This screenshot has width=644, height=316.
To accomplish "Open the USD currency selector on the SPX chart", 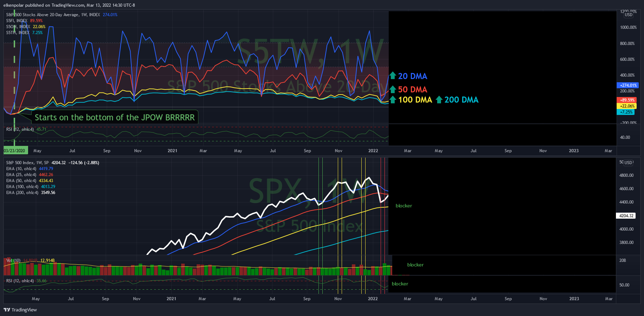I will pyautogui.click(x=629, y=163).
